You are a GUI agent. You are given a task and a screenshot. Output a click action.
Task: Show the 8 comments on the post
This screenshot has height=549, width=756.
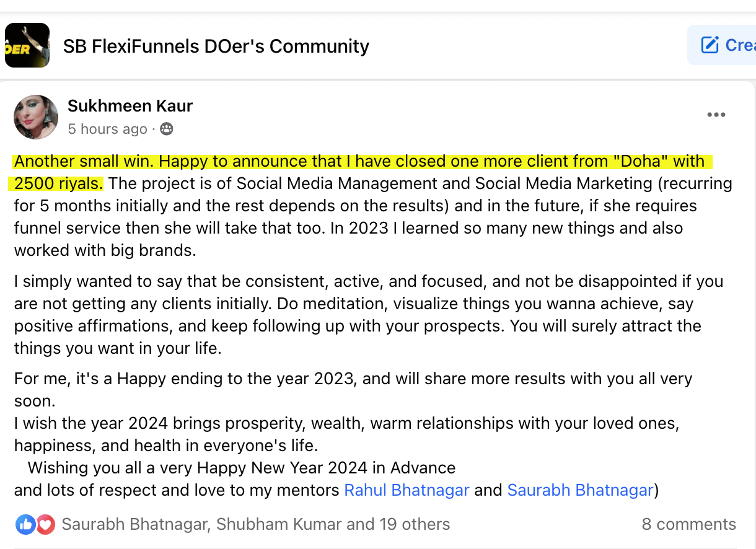688,524
